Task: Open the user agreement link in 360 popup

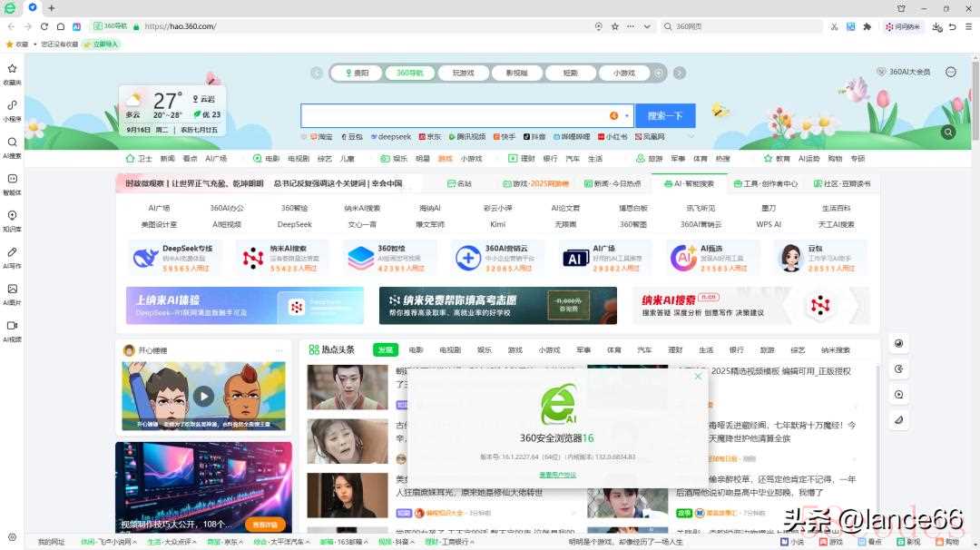Action: point(557,475)
